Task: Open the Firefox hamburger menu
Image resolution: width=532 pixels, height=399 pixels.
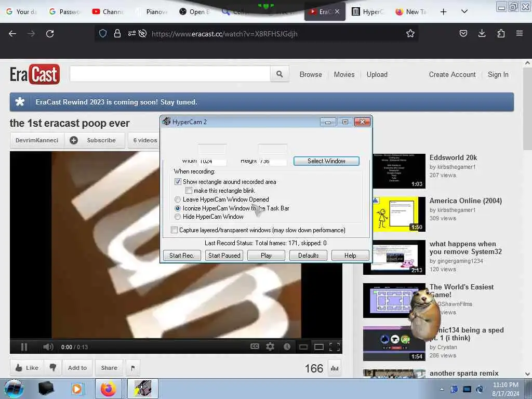Action: [x=520, y=33]
